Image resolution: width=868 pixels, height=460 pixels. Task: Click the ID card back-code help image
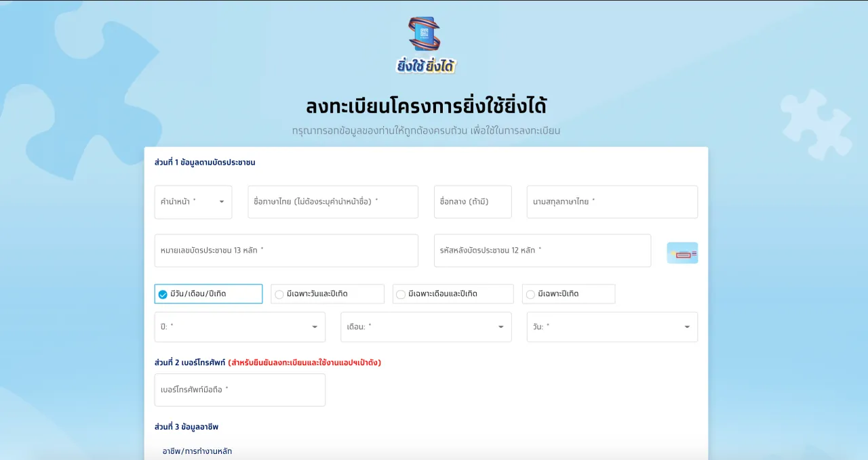pos(682,253)
